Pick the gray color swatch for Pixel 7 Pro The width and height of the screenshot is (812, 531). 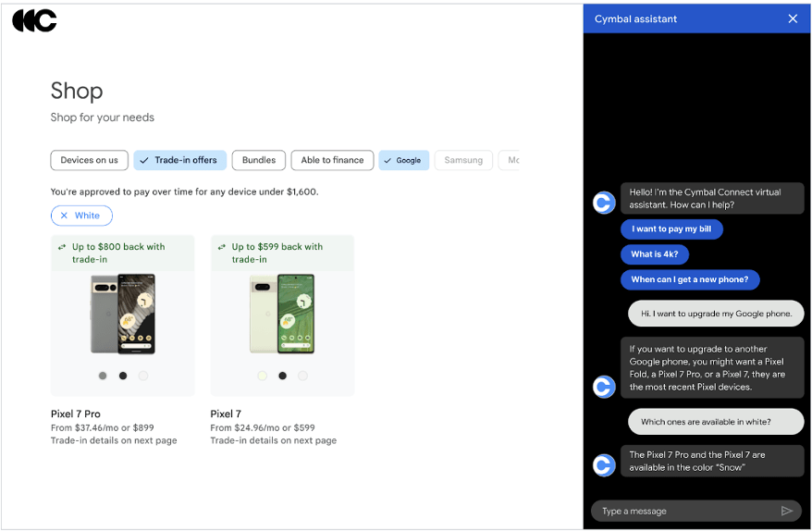pyautogui.click(x=103, y=376)
